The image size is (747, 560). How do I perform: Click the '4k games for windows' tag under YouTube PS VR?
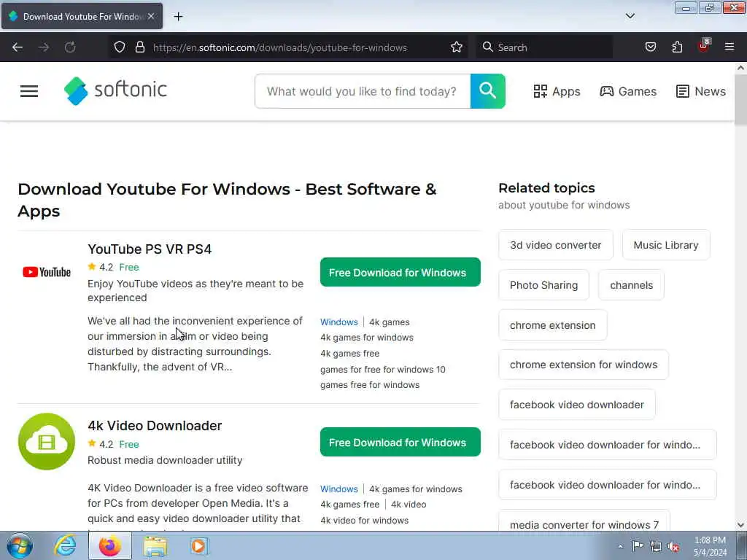367,337
